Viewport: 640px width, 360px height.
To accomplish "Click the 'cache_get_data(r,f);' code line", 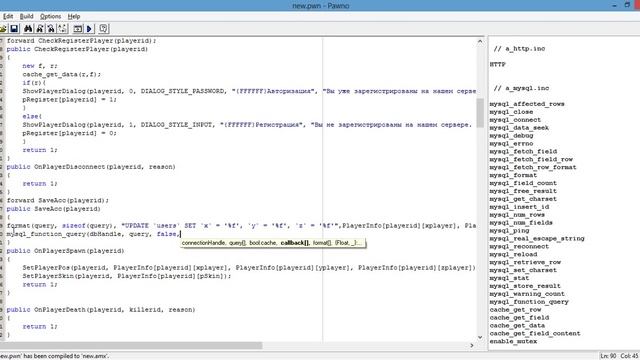I will (x=62, y=74).
